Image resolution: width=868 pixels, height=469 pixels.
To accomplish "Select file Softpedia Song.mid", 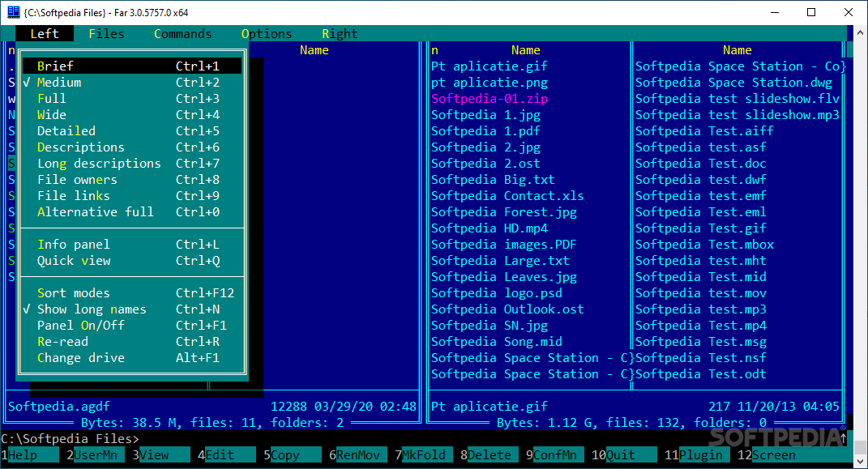I will pyautogui.click(x=497, y=342).
